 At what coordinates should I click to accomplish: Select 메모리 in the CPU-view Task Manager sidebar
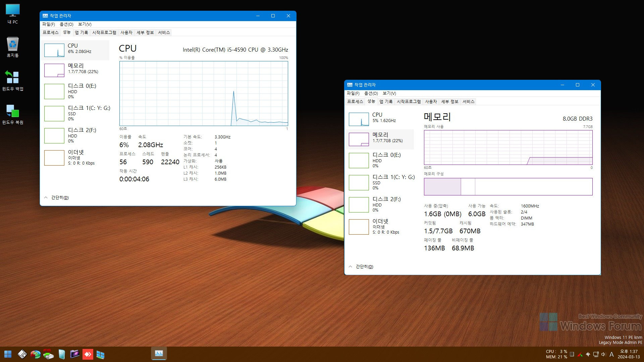[76, 70]
